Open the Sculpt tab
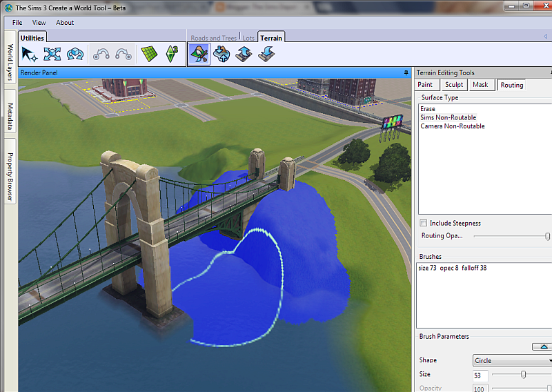Screen dimensions: 552x392 pos(453,85)
